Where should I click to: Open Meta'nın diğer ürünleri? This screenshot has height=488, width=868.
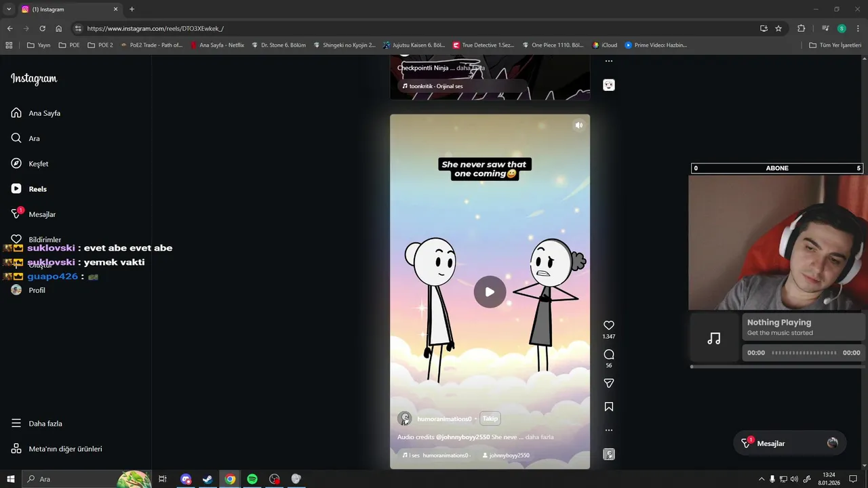pos(57,449)
